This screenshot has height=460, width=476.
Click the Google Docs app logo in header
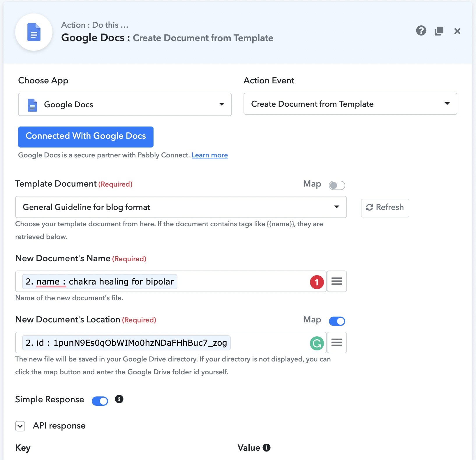pos(34,32)
